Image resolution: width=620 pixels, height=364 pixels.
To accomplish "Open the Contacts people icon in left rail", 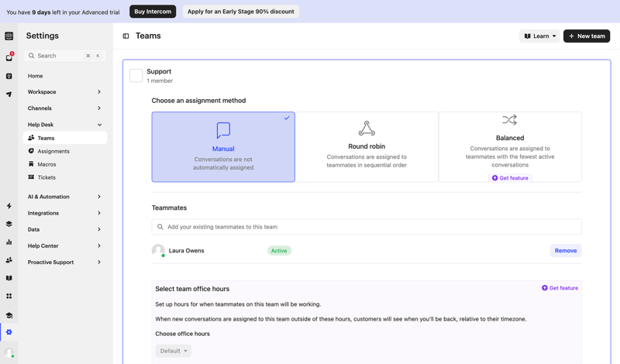I will pyautogui.click(x=9, y=260).
